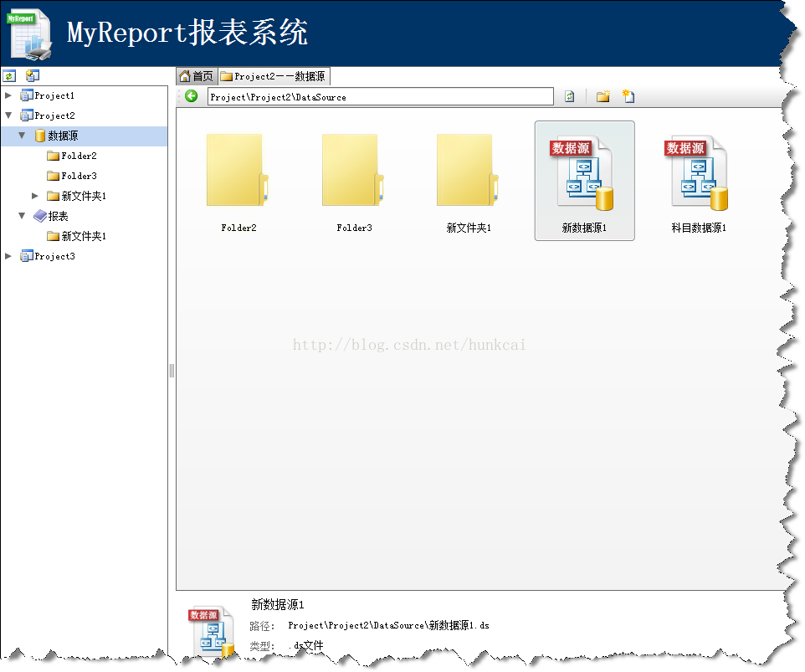Click the new folder toolbar icon

tap(603, 96)
